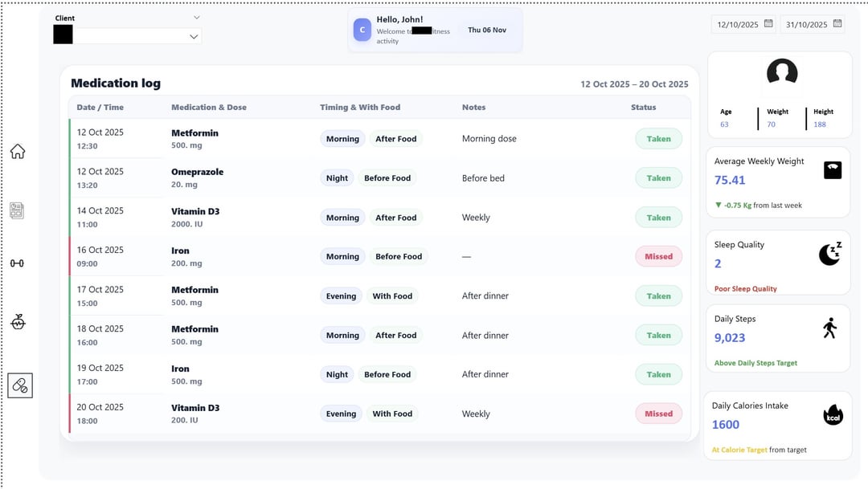Click the Status column header

643,108
